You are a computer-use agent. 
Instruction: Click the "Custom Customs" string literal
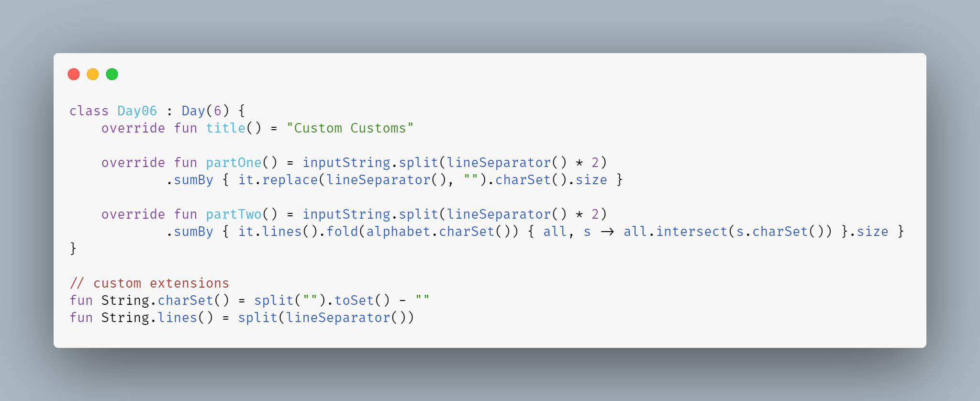[350, 128]
